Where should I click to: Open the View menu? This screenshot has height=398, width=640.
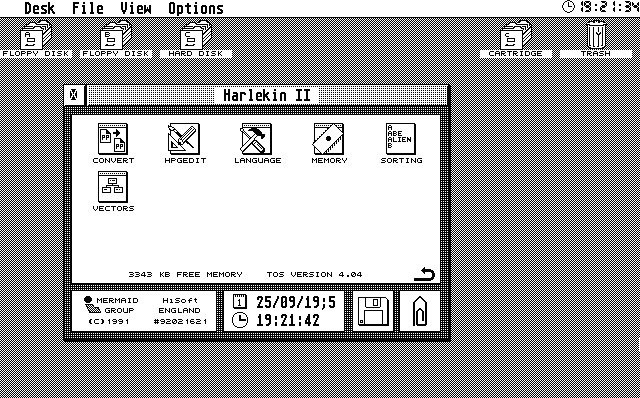(136, 8)
